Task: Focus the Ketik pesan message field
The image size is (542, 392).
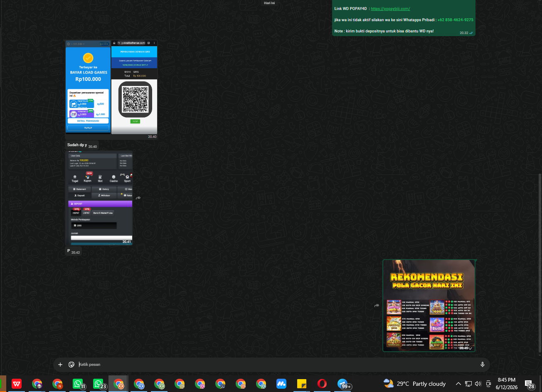Action: coord(274,365)
